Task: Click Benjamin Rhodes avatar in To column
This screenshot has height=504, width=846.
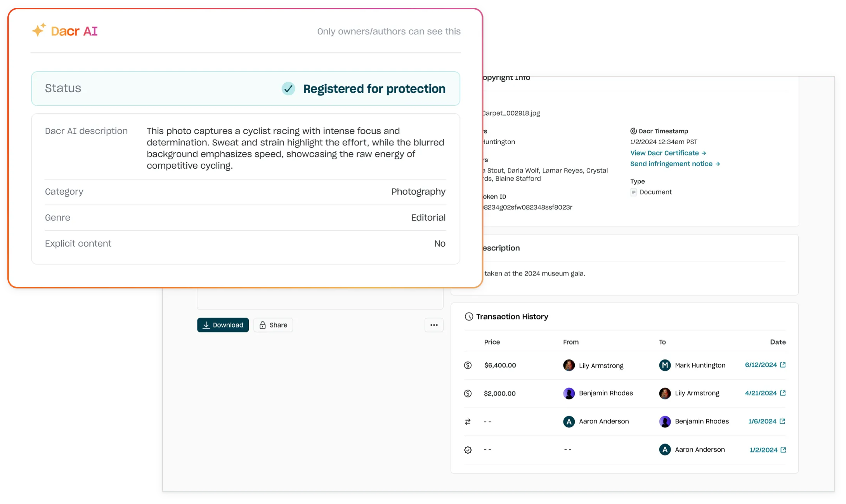Action: (x=665, y=421)
